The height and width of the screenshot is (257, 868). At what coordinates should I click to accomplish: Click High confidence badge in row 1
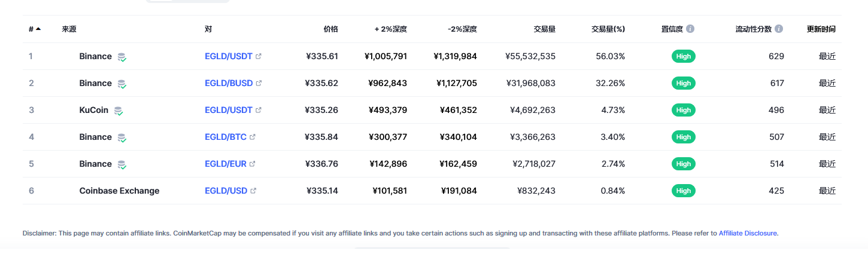(x=684, y=56)
